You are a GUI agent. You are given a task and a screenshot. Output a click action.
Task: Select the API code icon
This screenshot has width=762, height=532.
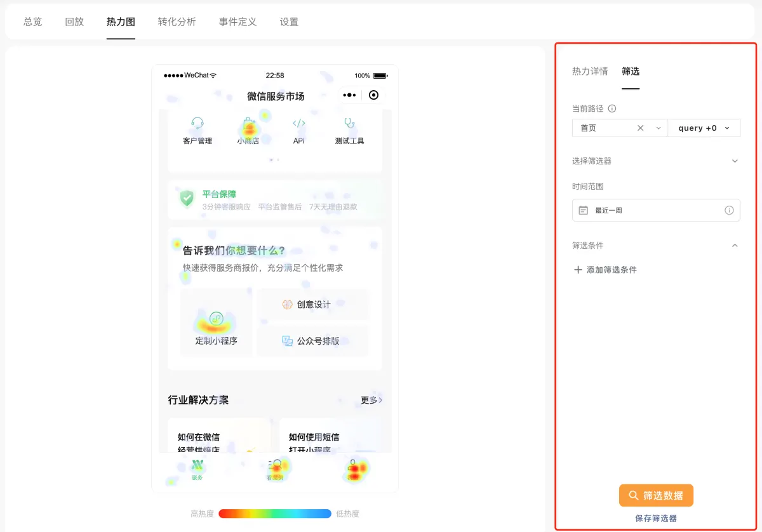tap(299, 123)
